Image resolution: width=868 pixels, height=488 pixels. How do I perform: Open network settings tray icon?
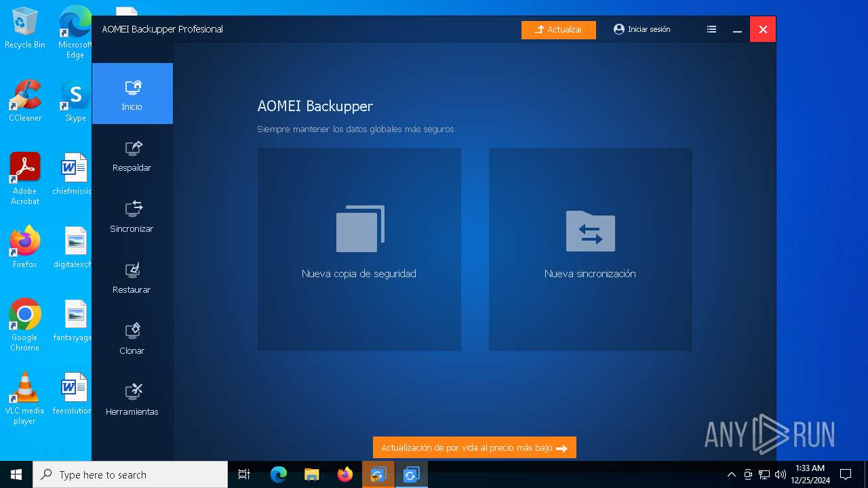pyautogui.click(x=764, y=474)
